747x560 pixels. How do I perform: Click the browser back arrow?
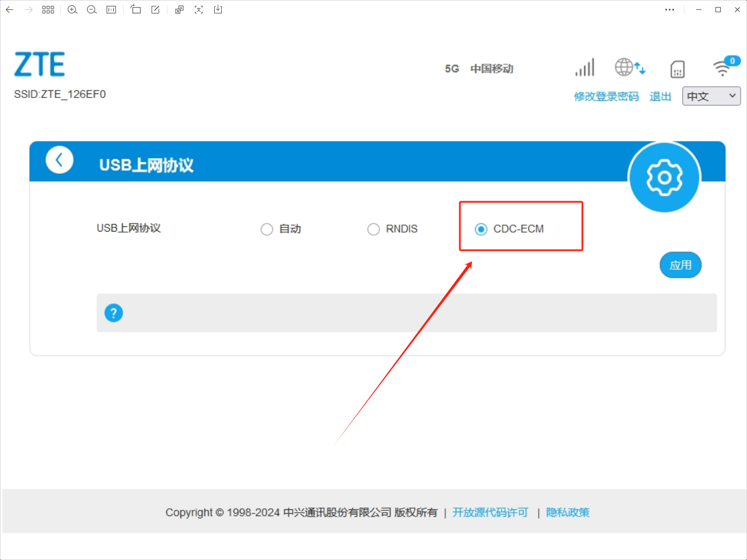[9, 9]
